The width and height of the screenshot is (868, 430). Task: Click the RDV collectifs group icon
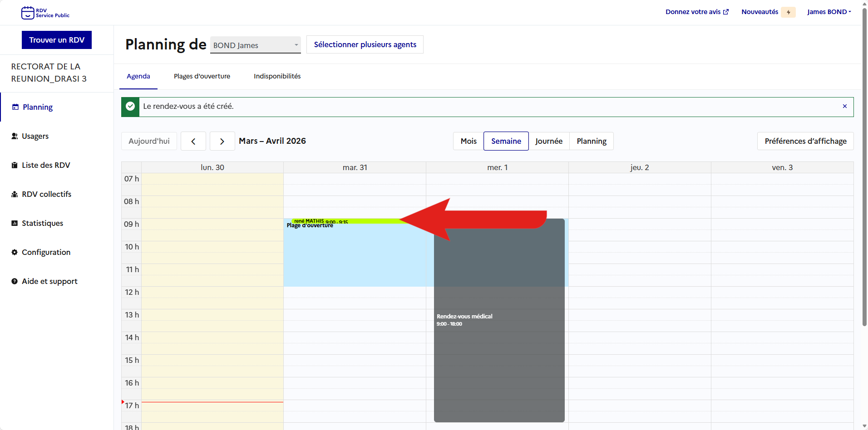(x=15, y=194)
